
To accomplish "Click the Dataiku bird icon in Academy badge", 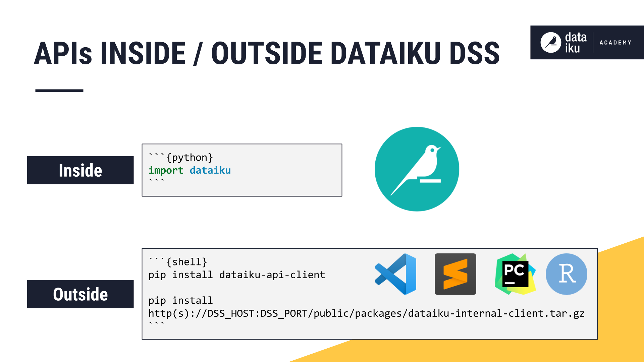I will pos(551,43).
